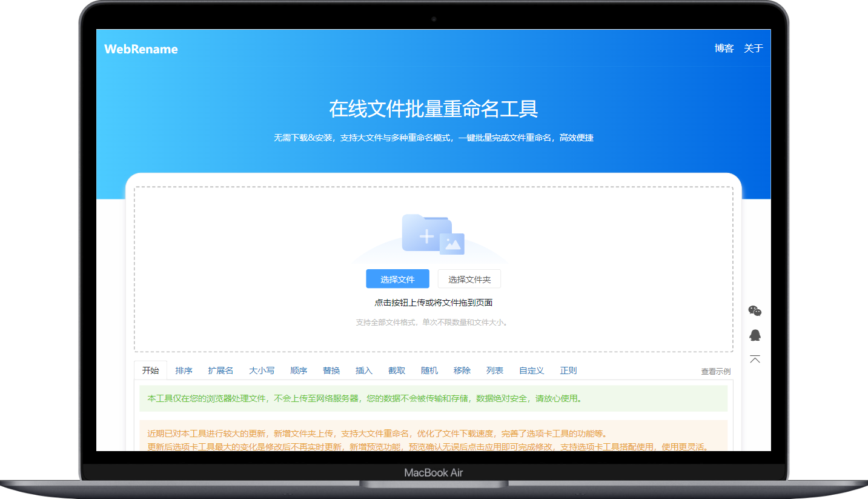Viewport: 868px width, 499px height.
Task: Click the green data-safety notice
Action: (433, 398)
